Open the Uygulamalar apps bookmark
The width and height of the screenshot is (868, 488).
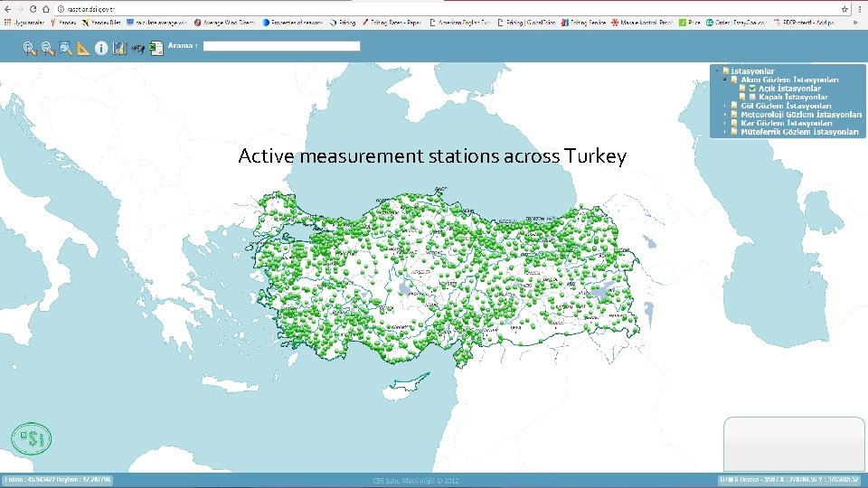[24, 23]
